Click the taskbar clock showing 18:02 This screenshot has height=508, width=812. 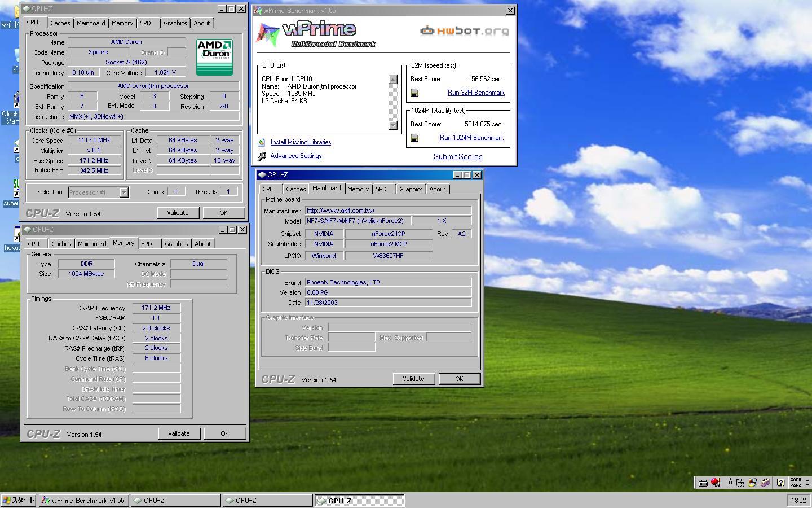click(x=798, y=500)
